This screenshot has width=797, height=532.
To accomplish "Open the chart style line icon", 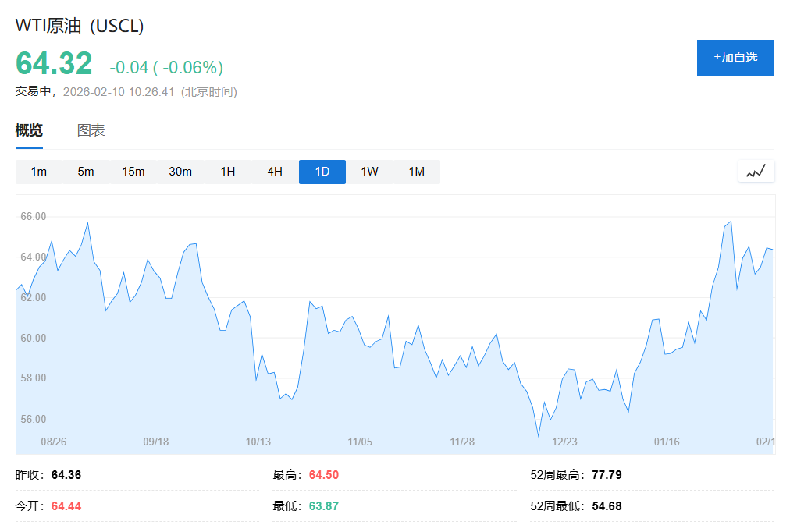I will coord(756,171).
